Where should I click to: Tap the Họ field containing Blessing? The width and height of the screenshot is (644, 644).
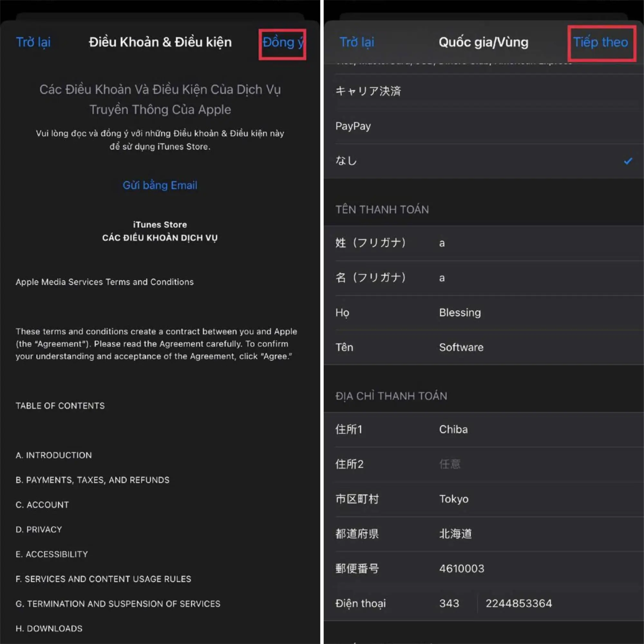coord(460,313)
